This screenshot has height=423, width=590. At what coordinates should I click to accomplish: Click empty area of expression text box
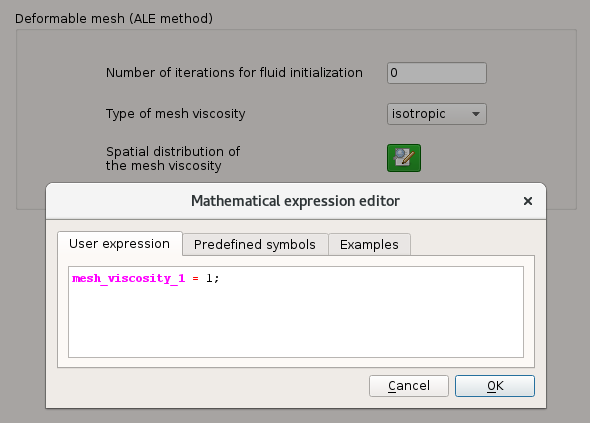coord(296,324)
